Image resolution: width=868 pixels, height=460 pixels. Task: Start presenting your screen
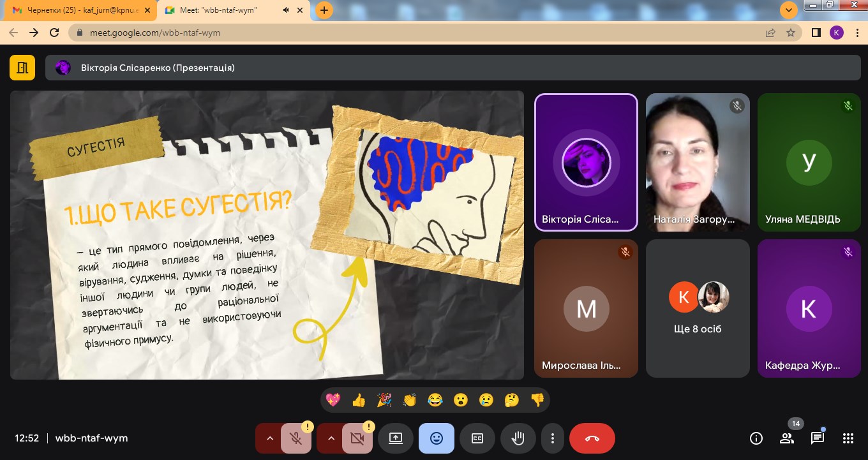[x=396, y=438]
